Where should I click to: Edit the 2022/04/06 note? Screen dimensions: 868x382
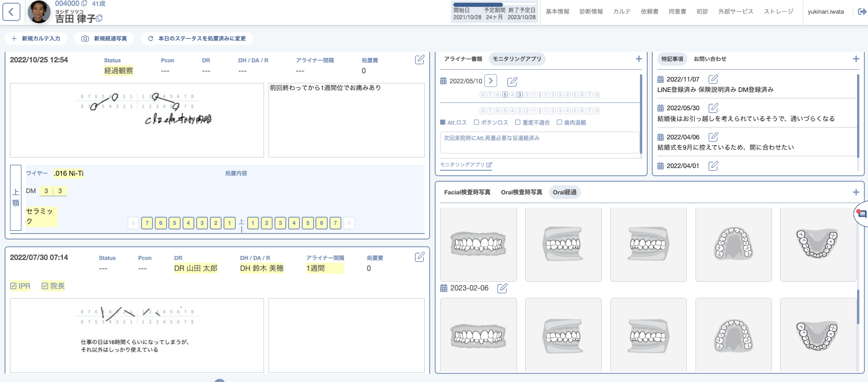[x=713, y=137]
